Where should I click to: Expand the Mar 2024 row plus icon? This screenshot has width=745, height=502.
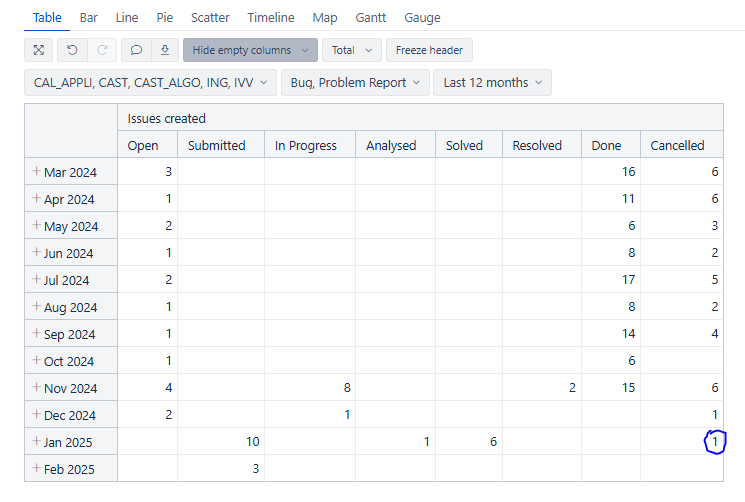click(36, 171)
